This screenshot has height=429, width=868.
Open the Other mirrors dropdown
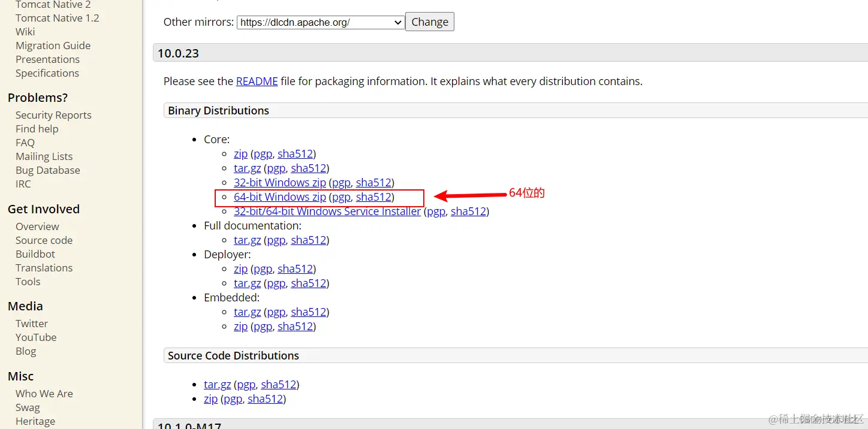[321, 22]
